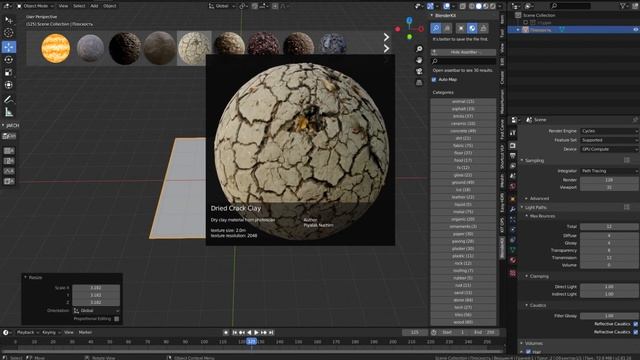
Task: Click BlenderKit brush asset type icon
Action: pyautogui.click(x=484, y=28)
